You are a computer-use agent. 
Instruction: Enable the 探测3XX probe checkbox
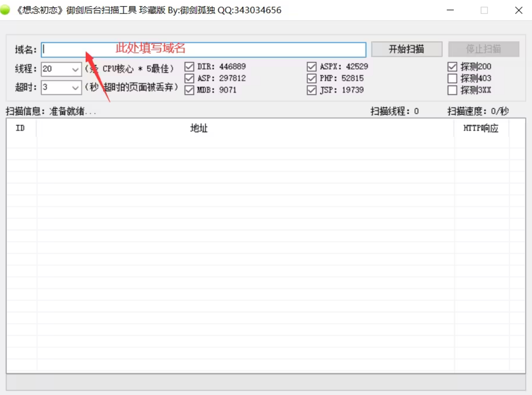pyautogui.click(x=452, y=90)
